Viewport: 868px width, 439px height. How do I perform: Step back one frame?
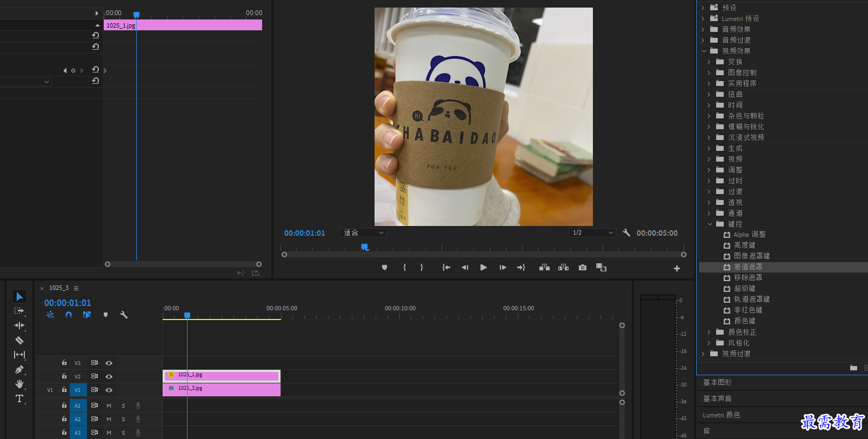465,268
